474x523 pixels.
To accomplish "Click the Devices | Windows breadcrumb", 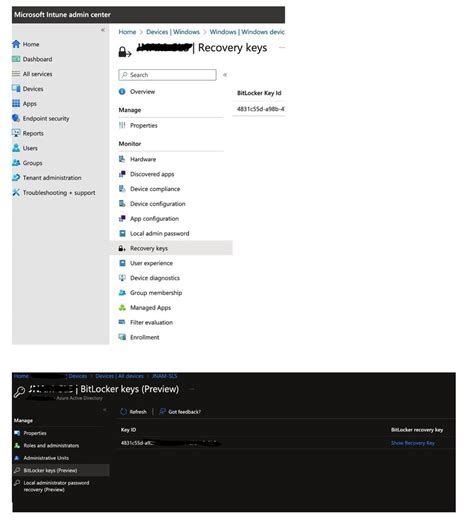I will point(173,32).
